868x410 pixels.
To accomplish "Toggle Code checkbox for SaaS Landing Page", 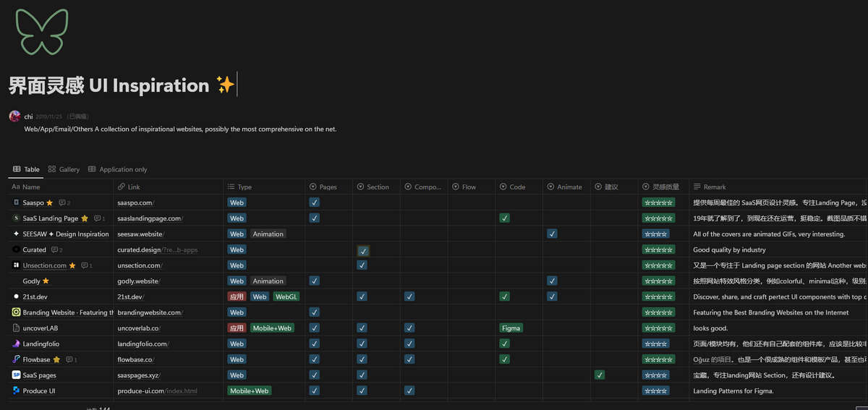I will tap(505, 218).
